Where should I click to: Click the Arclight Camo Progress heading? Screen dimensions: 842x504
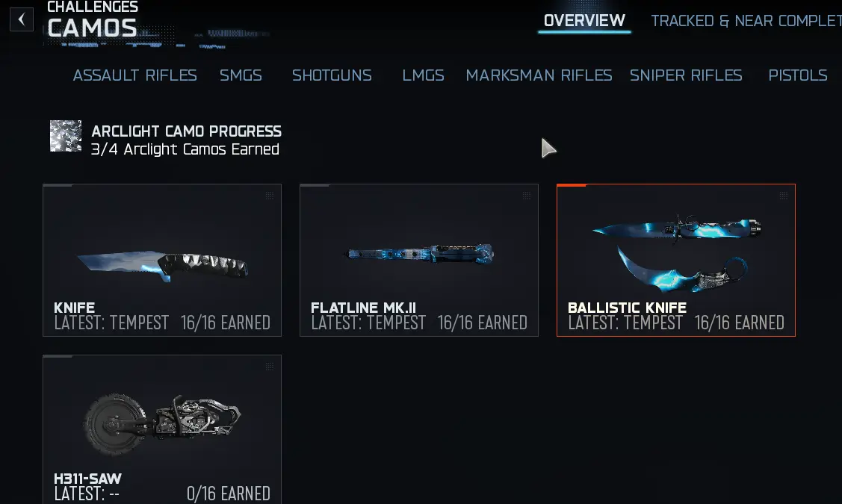[186, 131]
